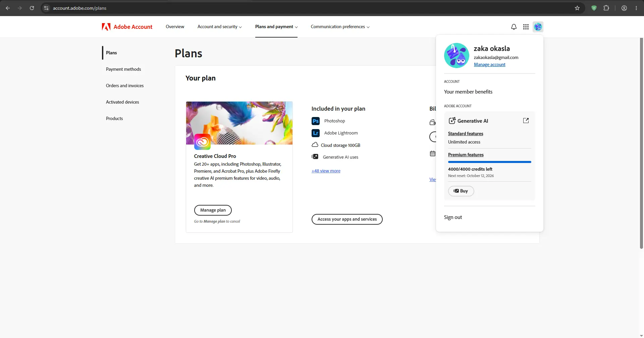Click the 4000/4000 credits left text
Image resolution: width=644 pixels, height=338 pixels.
[470, 169]
